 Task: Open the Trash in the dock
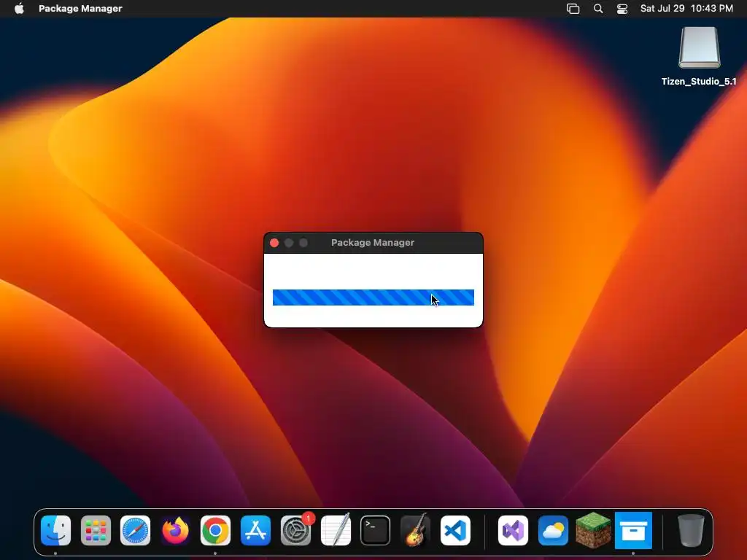691,530
